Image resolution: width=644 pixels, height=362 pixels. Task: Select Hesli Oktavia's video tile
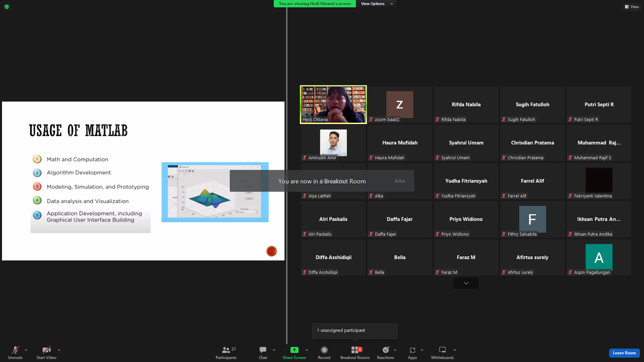[x=333, y=105]
